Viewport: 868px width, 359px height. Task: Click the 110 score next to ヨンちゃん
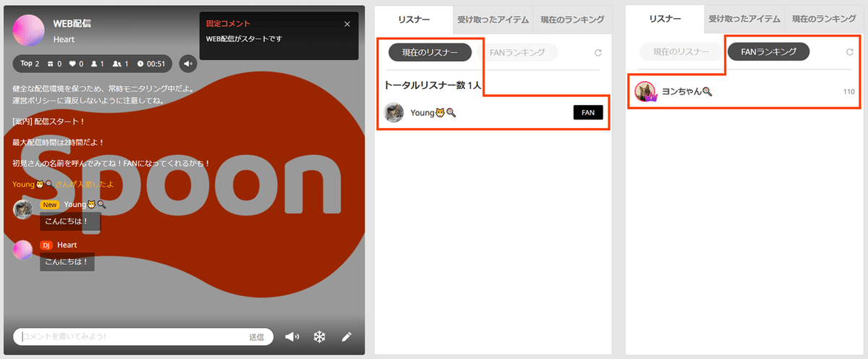848,92
